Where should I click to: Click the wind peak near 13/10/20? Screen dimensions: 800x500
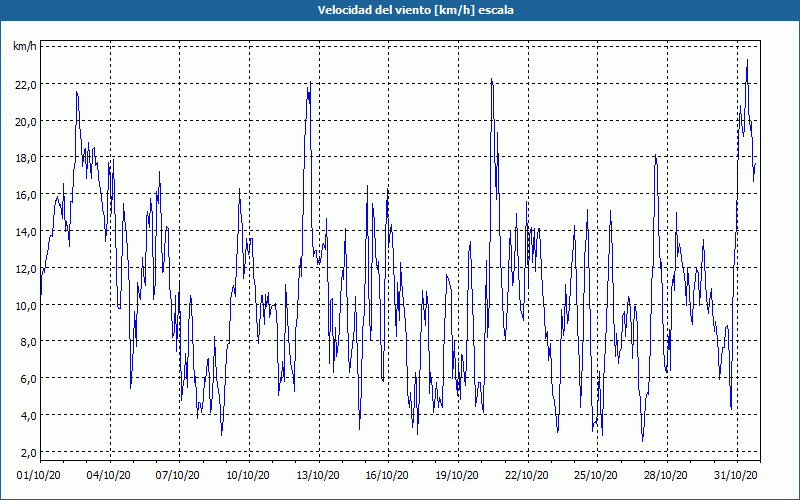(310, 82)
